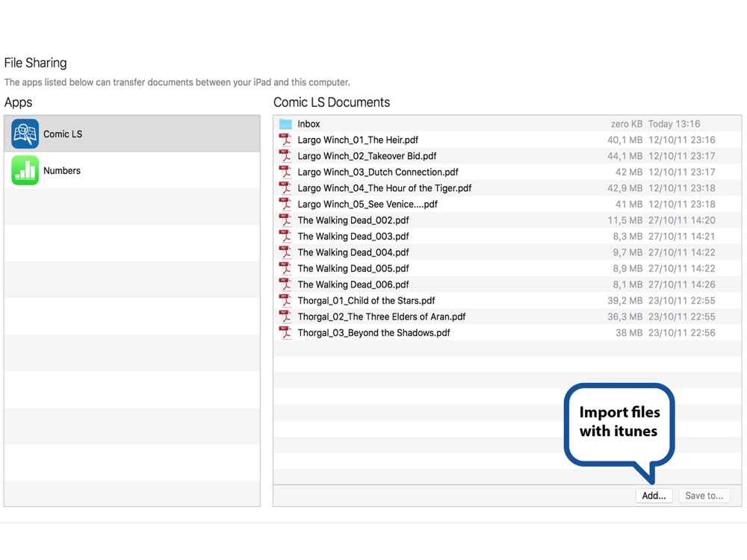Click the 40,1 MB size value
Viewport: 747px width, 560px height.
[x=624, y=140]
